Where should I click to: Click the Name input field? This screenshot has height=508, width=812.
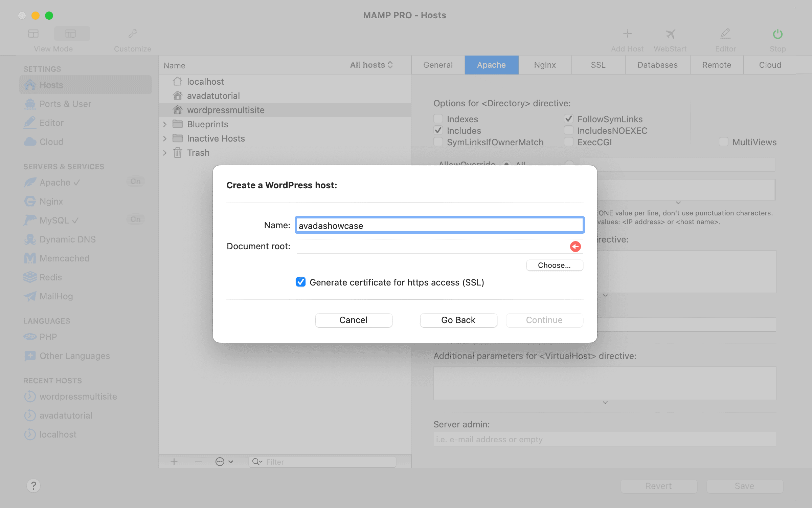pos(439,225)
